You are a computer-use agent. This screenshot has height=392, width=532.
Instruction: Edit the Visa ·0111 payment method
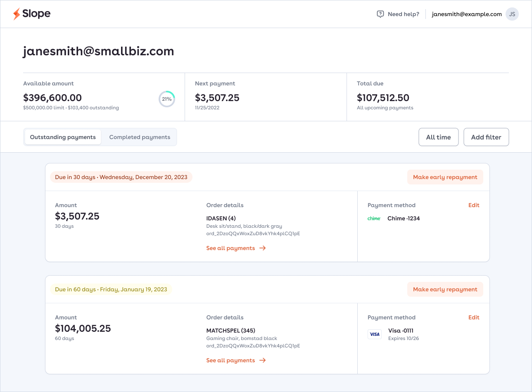(x=474, y=318)
